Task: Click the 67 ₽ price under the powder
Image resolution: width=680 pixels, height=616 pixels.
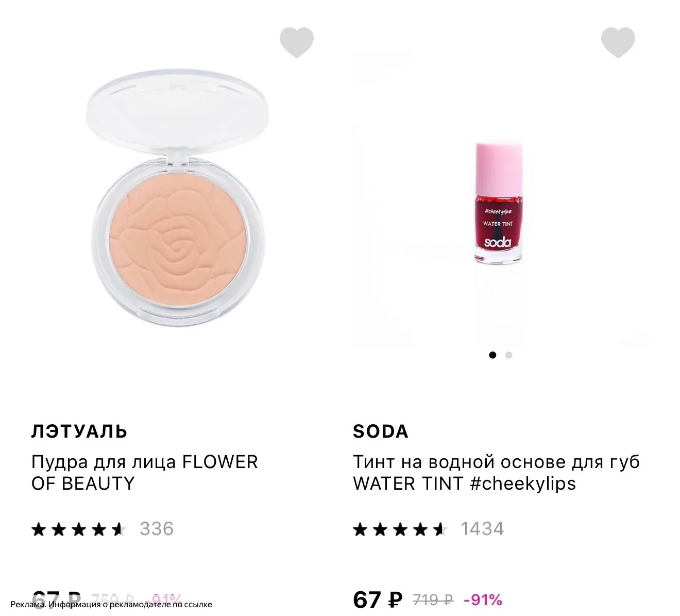Action: coord(56,599)
